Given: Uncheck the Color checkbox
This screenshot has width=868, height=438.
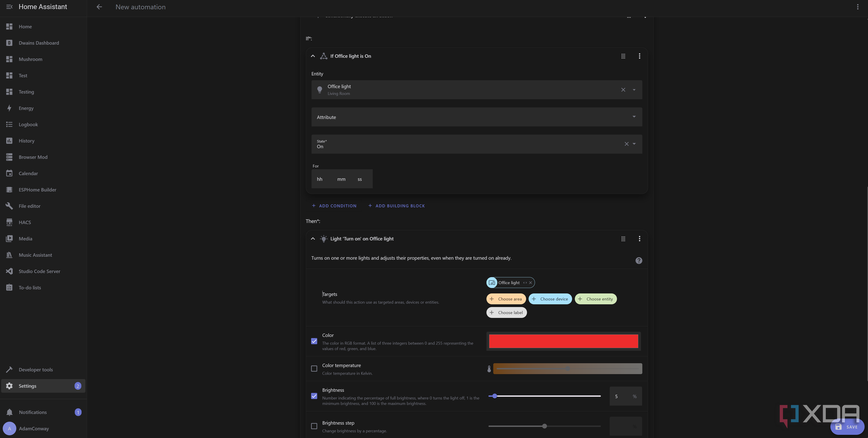Looking at the screenshot, I should click(x=314, y=341).
